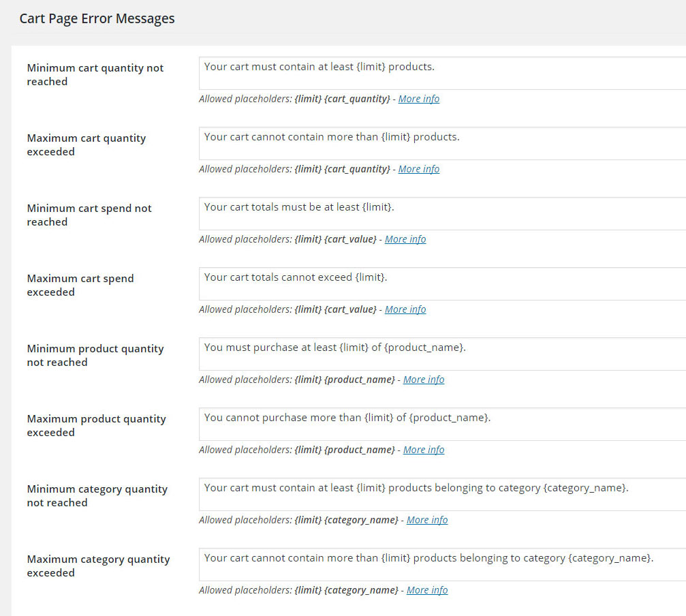Open More info for Minimum product quantity

coord(423,380)
